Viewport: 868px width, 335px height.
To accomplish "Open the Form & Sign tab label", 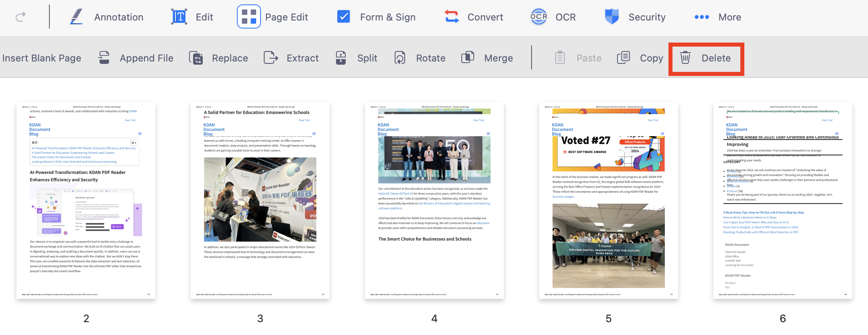I will pos(388,17).
